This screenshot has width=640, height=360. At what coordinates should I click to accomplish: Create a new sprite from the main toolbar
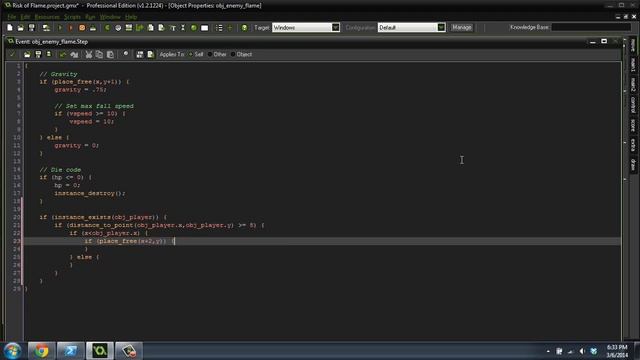coord(107,27)
